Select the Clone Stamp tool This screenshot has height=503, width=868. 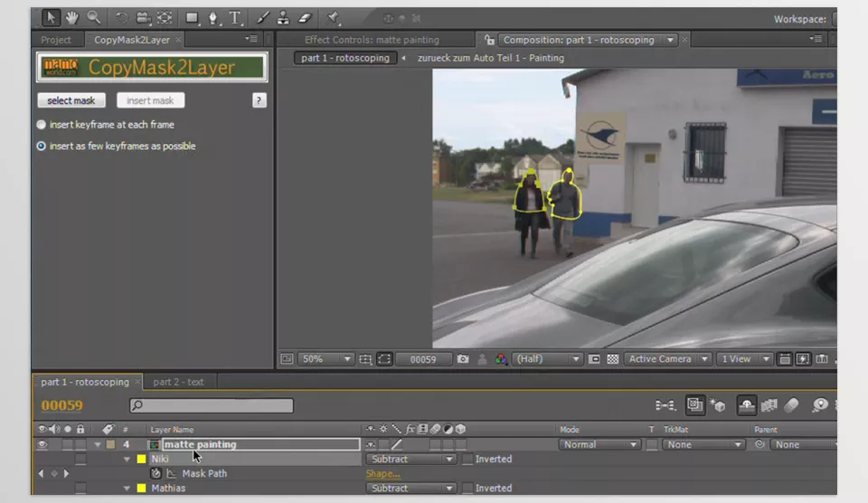point(283,18)
